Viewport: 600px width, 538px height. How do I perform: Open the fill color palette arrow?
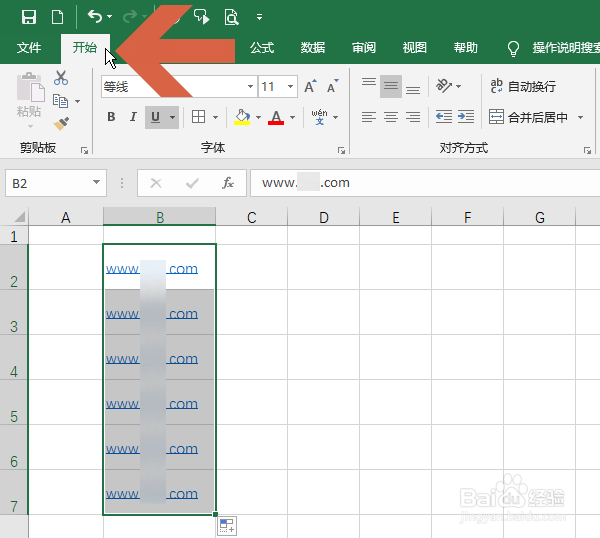tap(259, 117)
